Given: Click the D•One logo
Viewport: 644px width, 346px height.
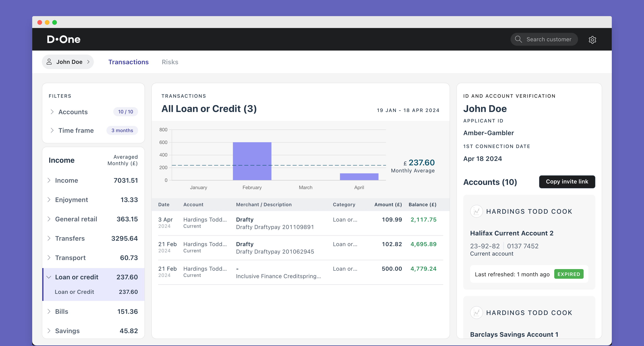Looking at the screenshot, I should (x=64, y=39).
